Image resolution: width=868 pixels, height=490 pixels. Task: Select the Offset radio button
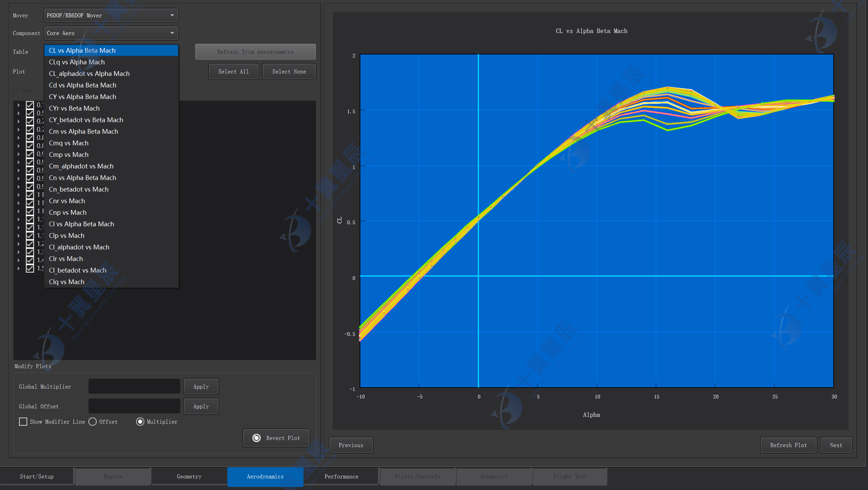[x=93, y=422]
